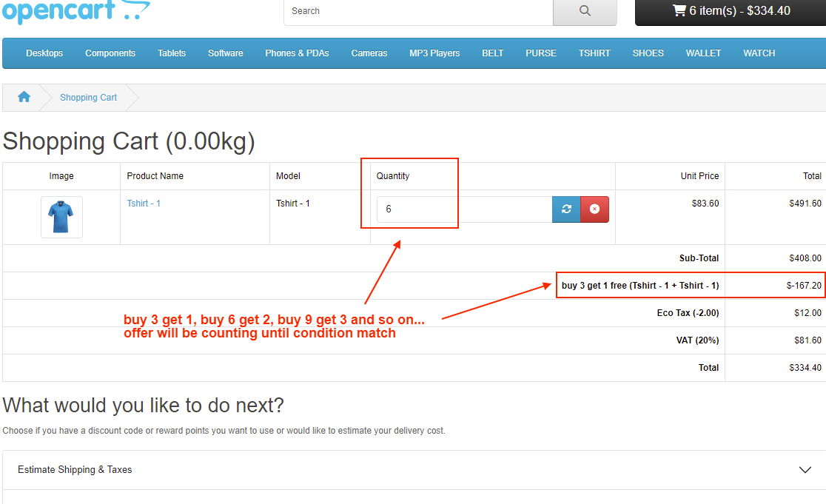This screenshot has width=826, height=504.
Task: Click the buy 3 get 1 free label
Action: point(640,286)
